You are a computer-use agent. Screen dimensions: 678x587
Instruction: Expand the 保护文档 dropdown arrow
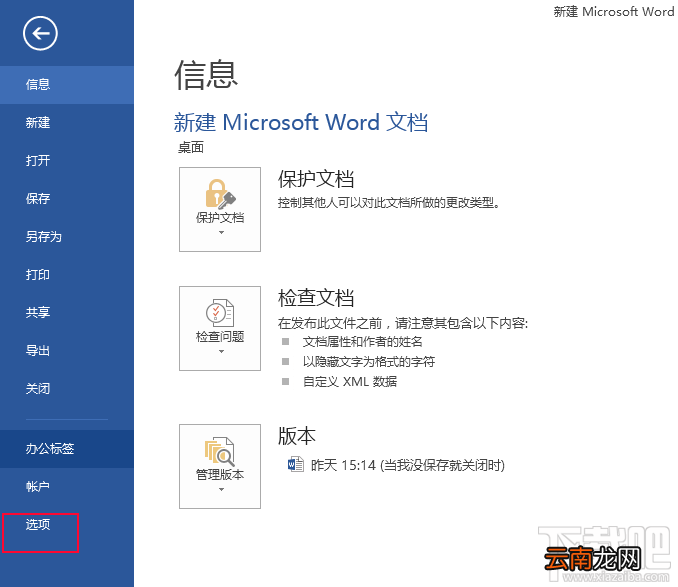pyautogui.click(x=221, y=233)
